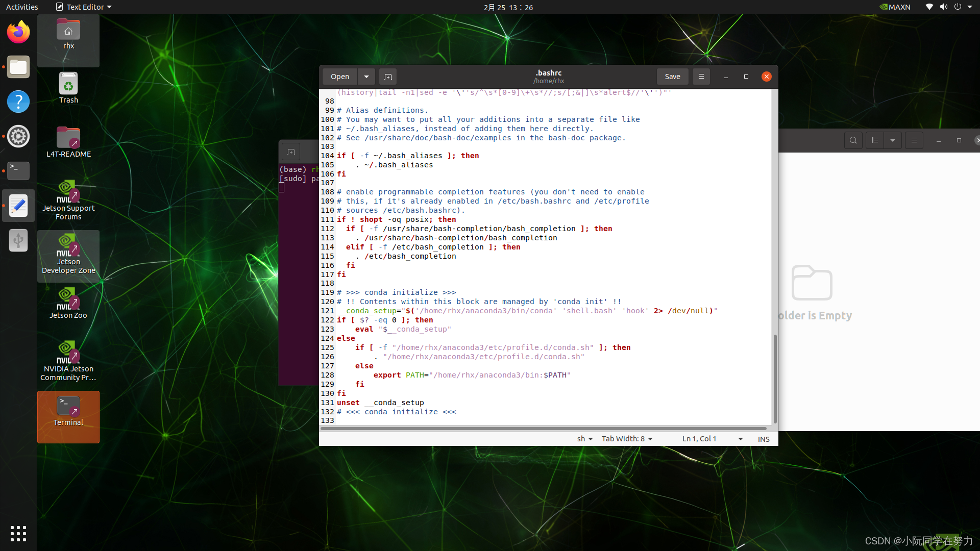
Task: Open the sh syntax highlighting dropdown
Action: click(585, 438)
